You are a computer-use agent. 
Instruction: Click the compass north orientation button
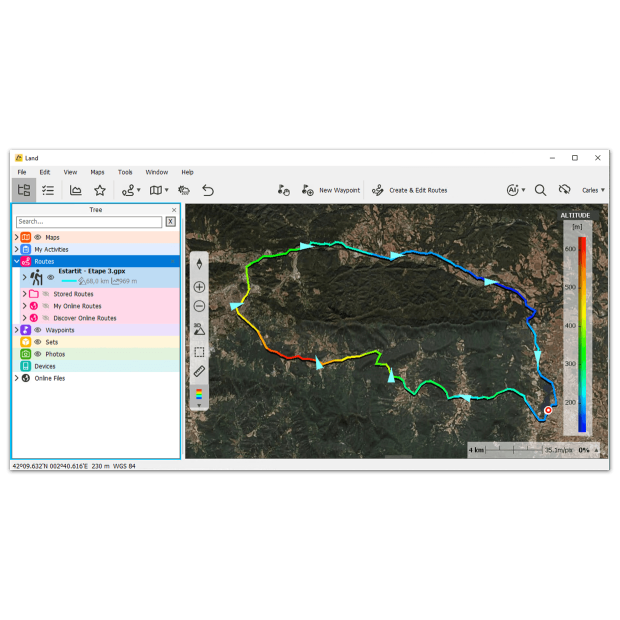point(199,264)
